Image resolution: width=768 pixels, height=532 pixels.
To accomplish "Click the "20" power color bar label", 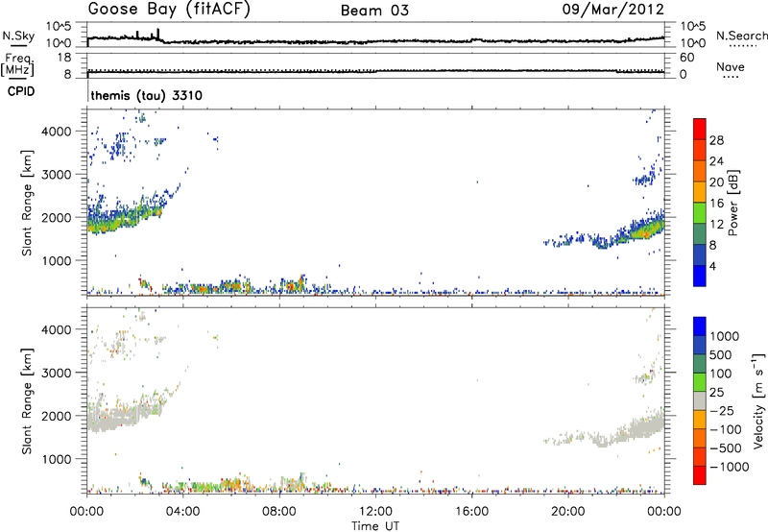I will point(716,182).
